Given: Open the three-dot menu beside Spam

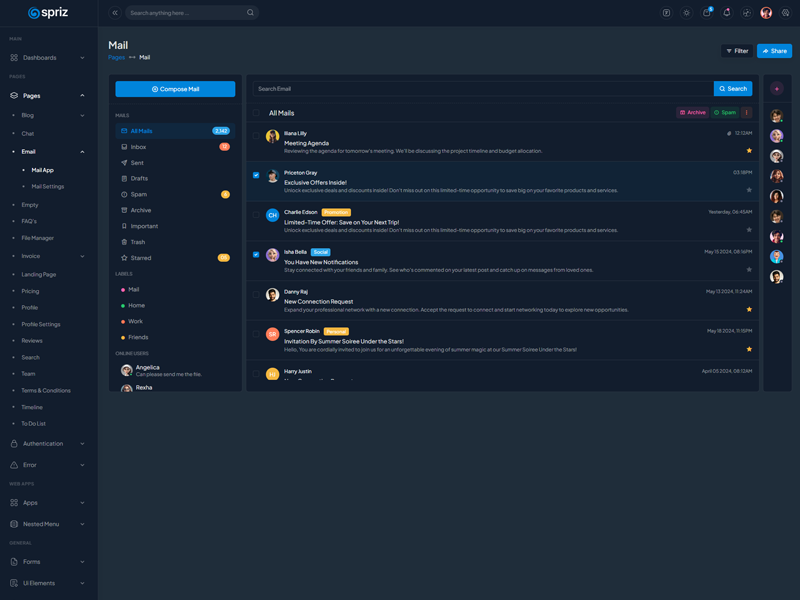Looking at the screenshot, I should pos(746,113).
